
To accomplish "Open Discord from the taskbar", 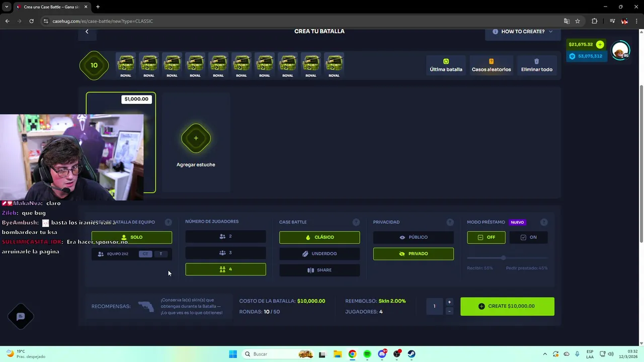I will (382, 354).
